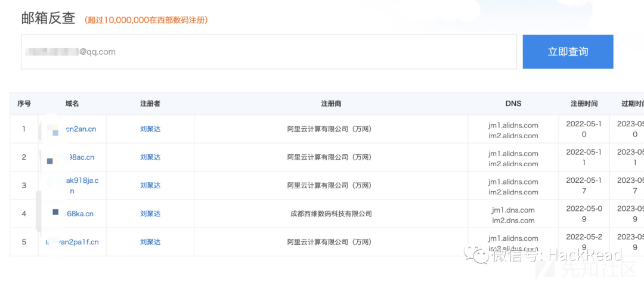
Task: Select registrant 刘聚达 in row 1
Action: click(x=150, y=129)
